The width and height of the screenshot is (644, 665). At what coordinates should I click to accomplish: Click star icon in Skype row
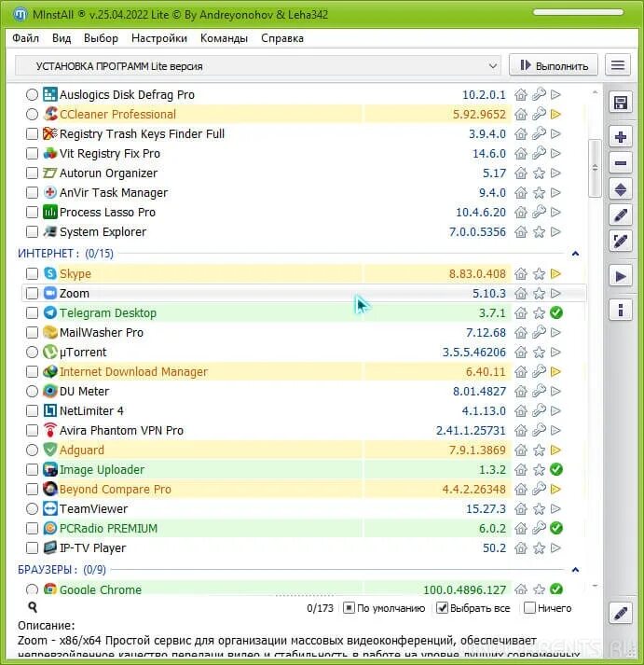click(539, 274)
